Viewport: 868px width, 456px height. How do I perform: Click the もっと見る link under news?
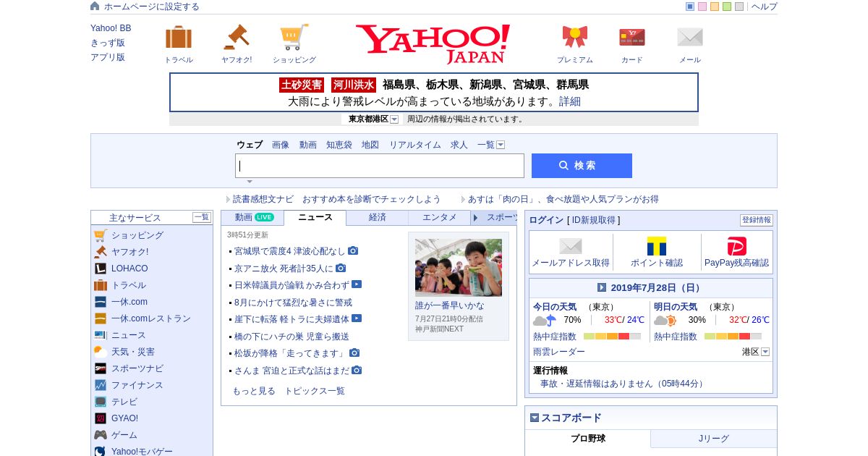254,391
